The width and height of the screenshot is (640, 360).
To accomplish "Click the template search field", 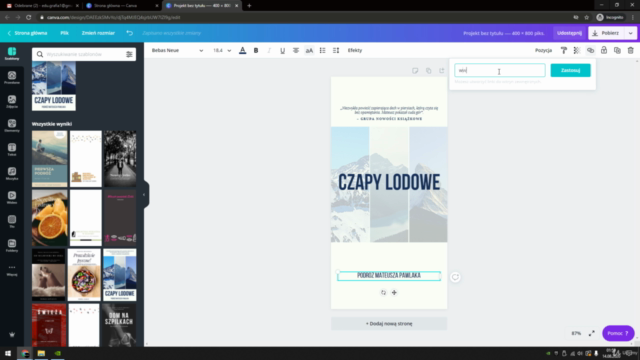I will [84, 54].
